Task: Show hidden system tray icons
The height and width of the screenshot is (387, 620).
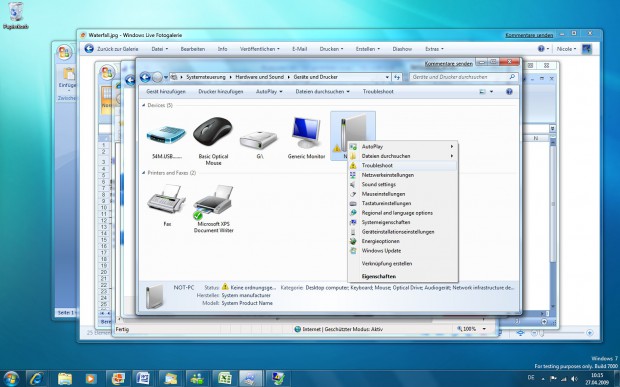Action: [543, 379]
